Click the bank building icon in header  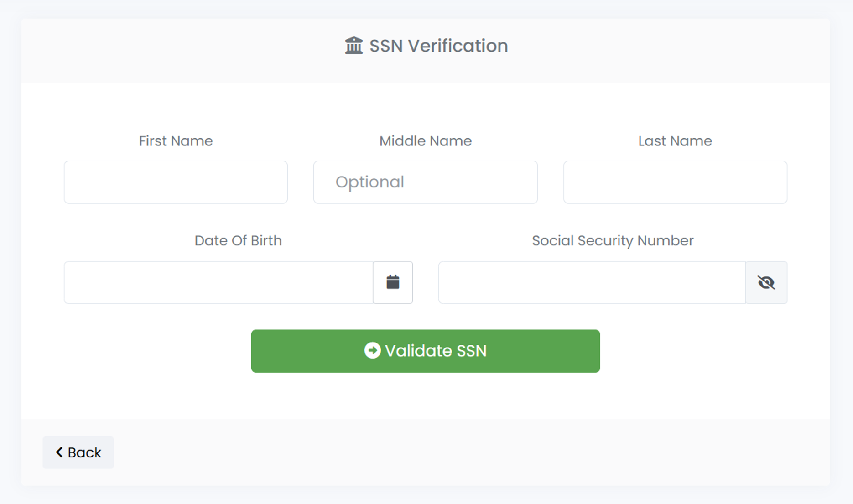tap(354, 46)
